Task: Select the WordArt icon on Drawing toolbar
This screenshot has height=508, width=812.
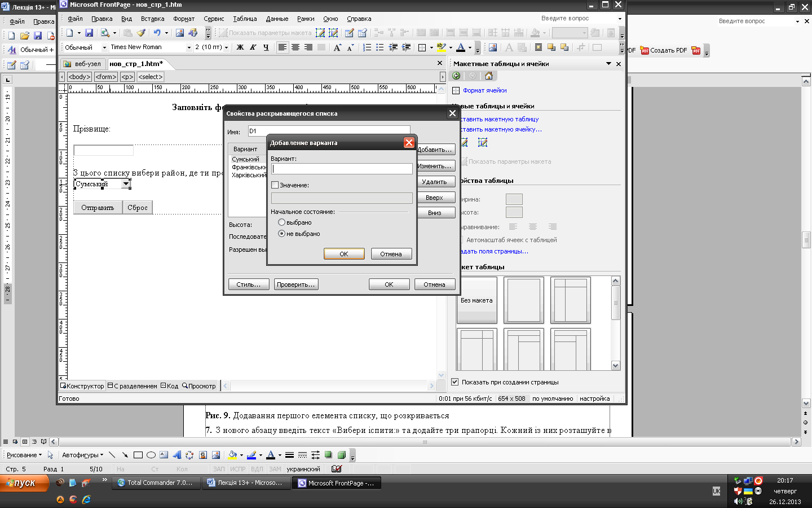Action: point(177,455)
